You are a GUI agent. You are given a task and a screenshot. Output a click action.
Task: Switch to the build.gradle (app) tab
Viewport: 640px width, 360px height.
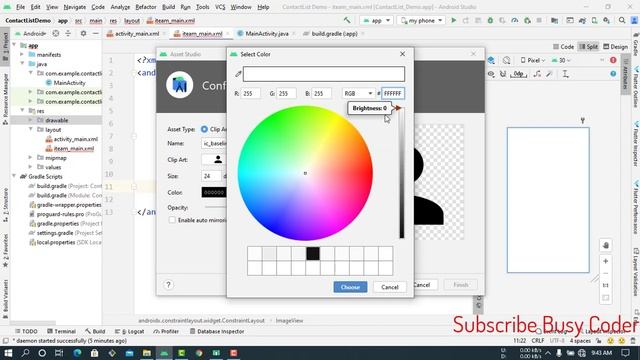334,33
